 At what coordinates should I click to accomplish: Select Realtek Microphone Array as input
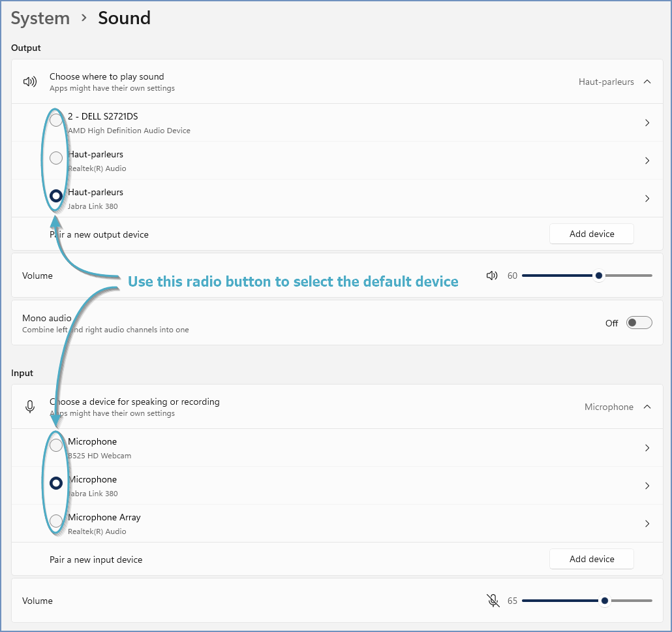(55, 521)
